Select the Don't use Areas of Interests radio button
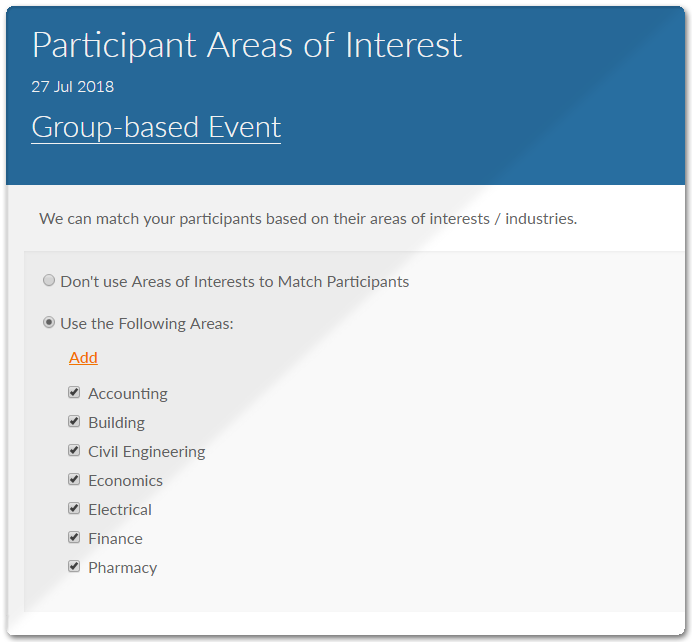The image size is (692, 642). (x=49, y=280)
